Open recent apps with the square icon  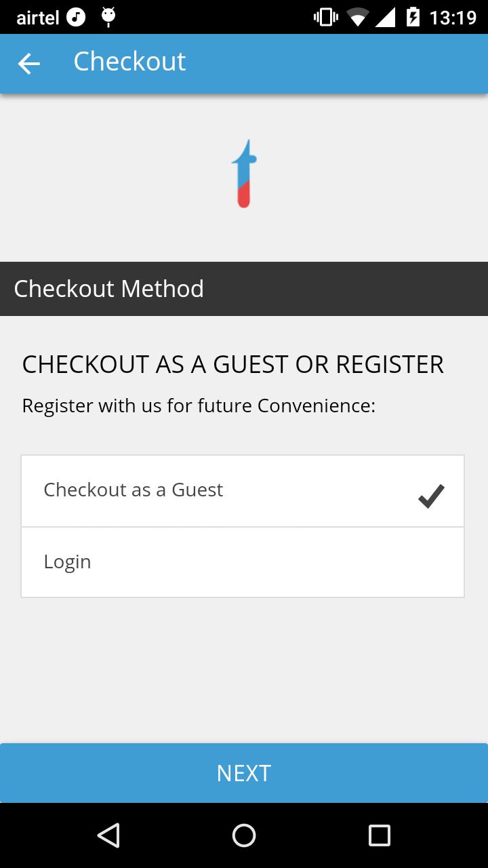coord(380,835)
